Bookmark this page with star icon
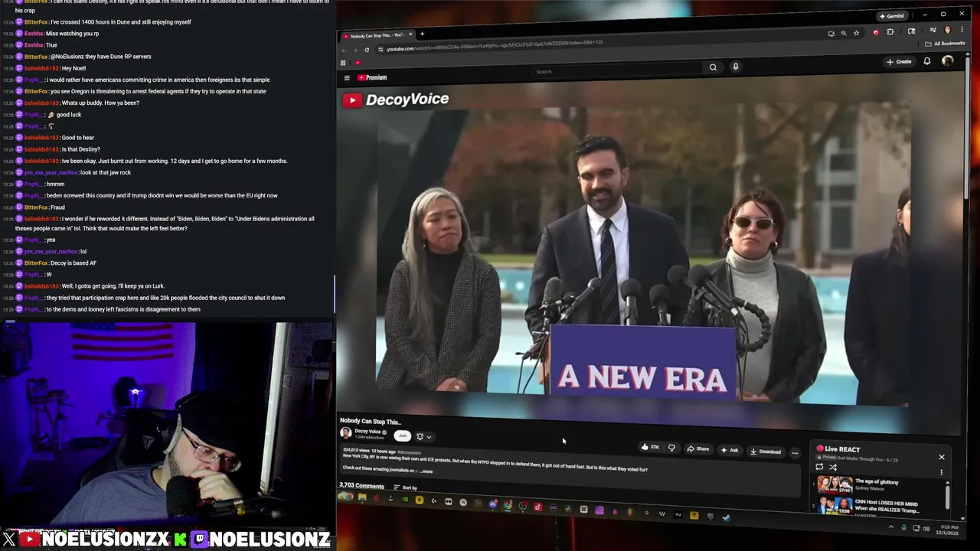The width and height of the screenshot is (980, 551). (856, 33)
